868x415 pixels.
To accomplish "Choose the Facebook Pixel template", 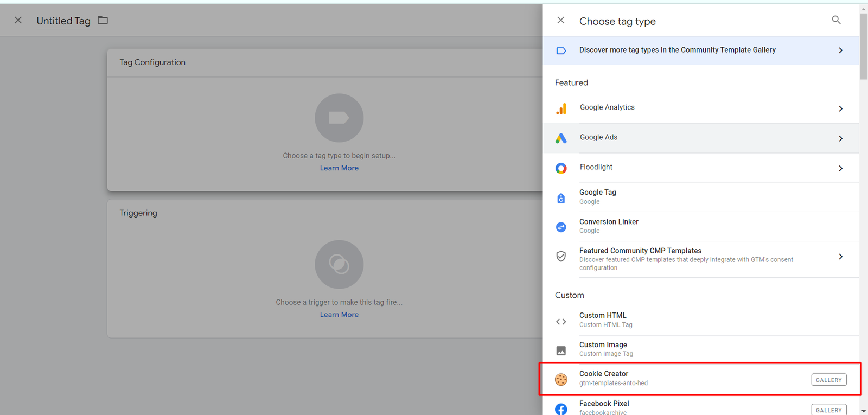I will click(x=700, y=405).
